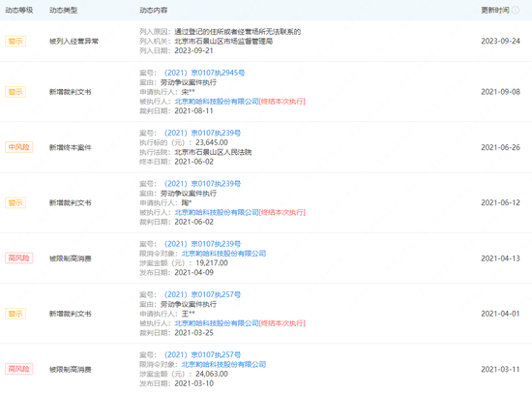Click 被执行人 company link in 2021-09-08 row
Screen dimensions: 532x394
(217, 102)
